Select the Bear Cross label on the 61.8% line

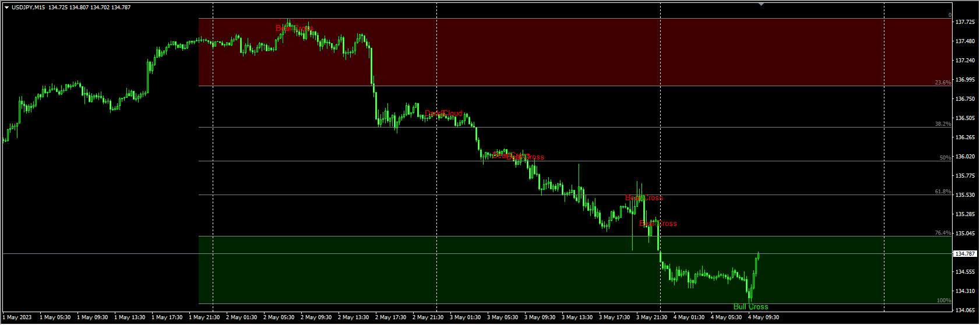pyautogui.click(x=644, y=198)
